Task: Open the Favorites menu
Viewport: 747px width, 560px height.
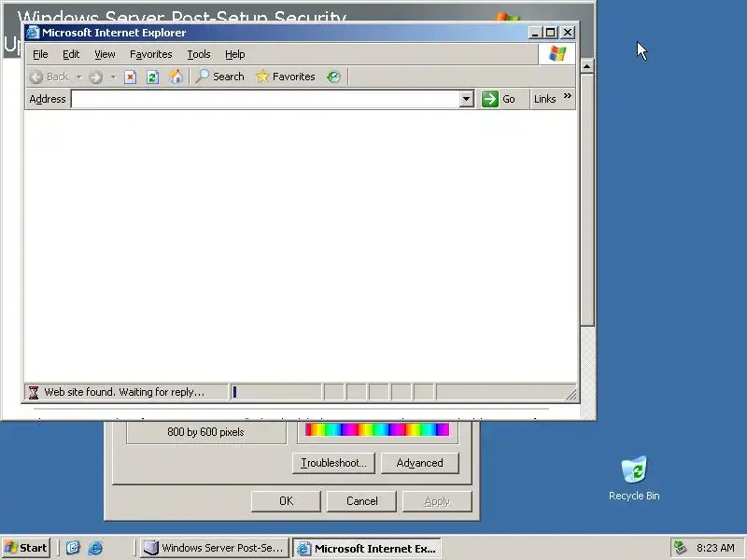Action: pos(151,54)
